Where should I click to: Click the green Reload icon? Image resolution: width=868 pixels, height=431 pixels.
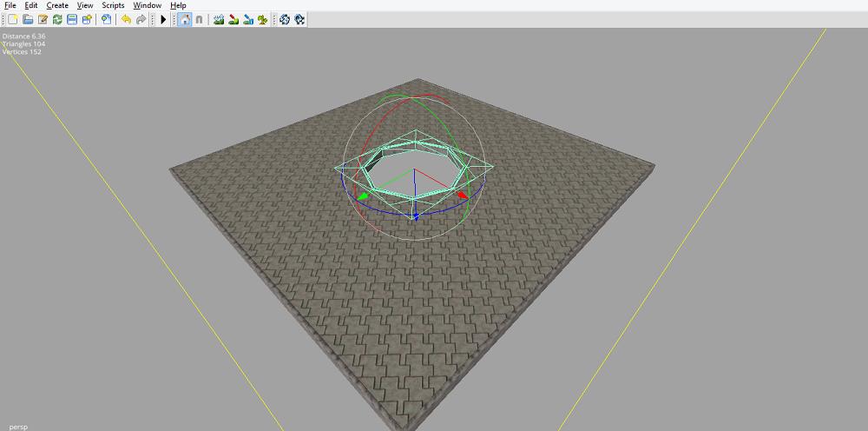[x=57, y=19]
